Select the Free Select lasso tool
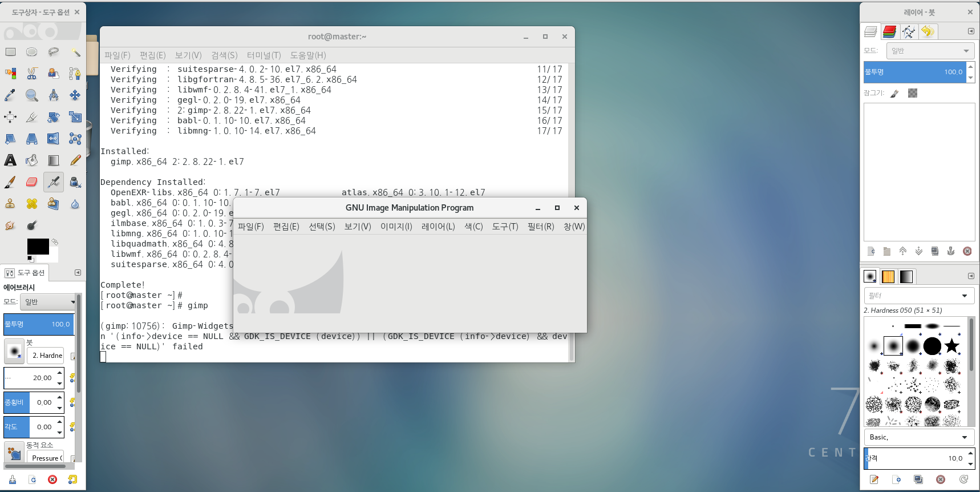 (54, 52)
